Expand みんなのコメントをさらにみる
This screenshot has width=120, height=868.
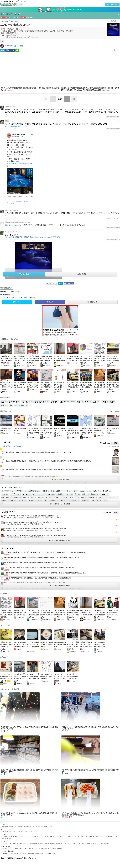click(60, 540)
